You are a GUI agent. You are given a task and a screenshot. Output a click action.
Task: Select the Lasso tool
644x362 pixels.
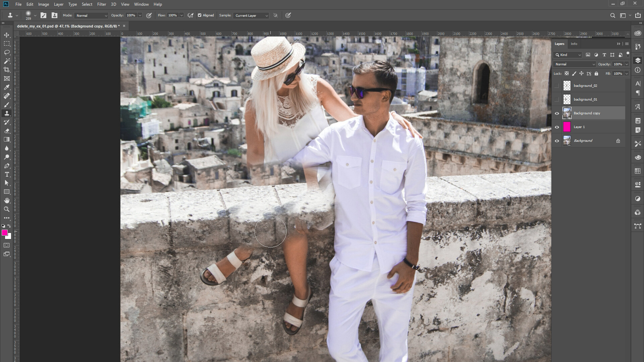[7, 52]
